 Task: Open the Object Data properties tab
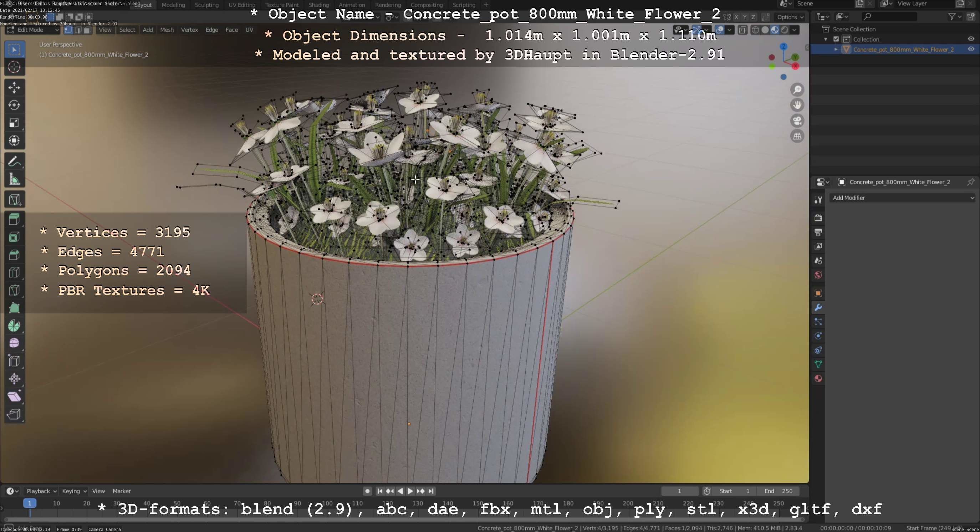(818, 364)
